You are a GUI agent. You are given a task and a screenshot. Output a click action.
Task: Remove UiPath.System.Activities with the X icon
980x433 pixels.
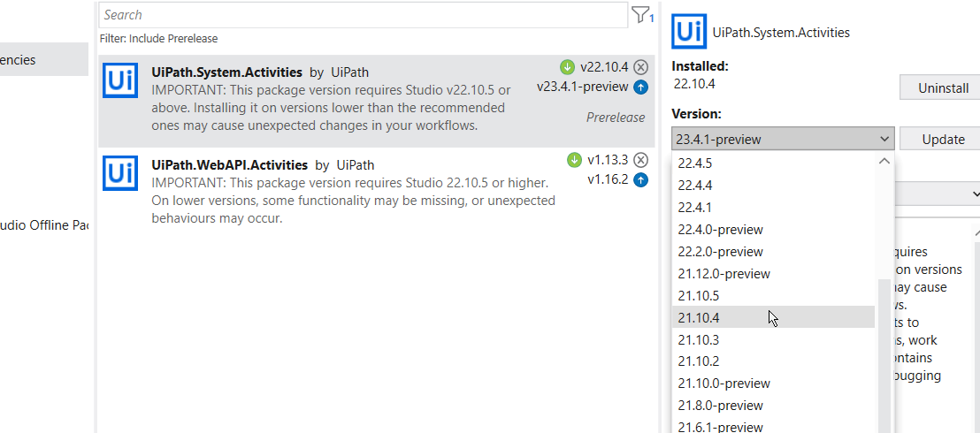click(640, 67)
